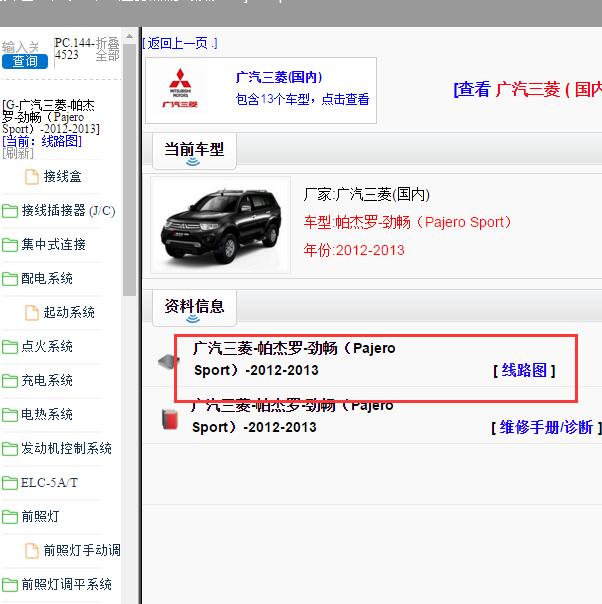Expand the 集中式连接 folder
Image resolution: width=602 pixels, height=604 pixels.
coord(54,245)
